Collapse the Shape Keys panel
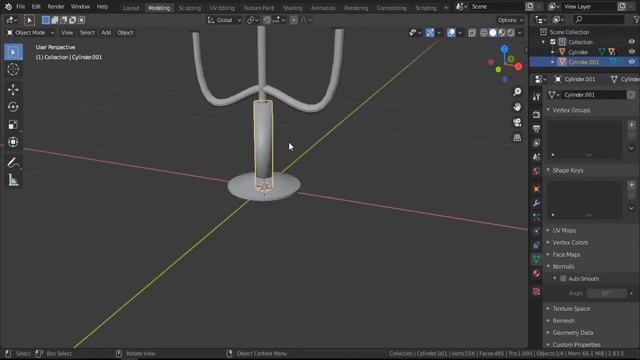 point(548,170)
